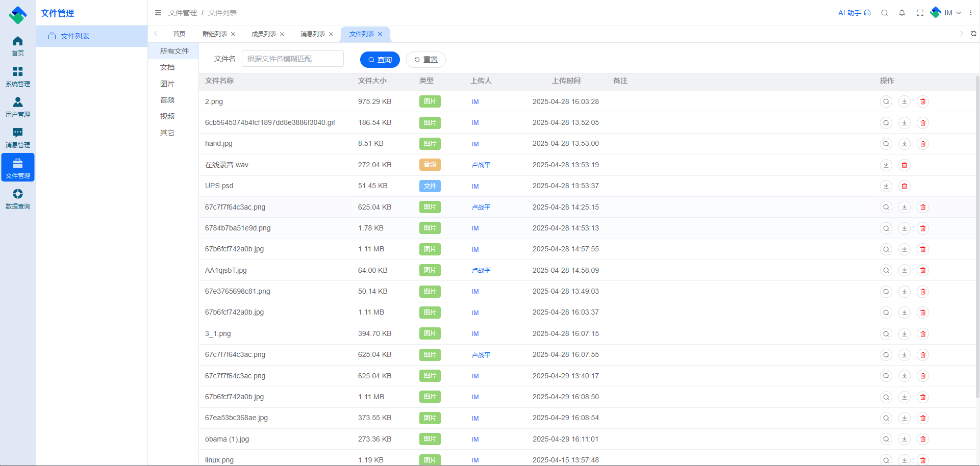This screenshot has height=466, width=980.
Task: Close the 群组列表 tab
Action: 233,34
